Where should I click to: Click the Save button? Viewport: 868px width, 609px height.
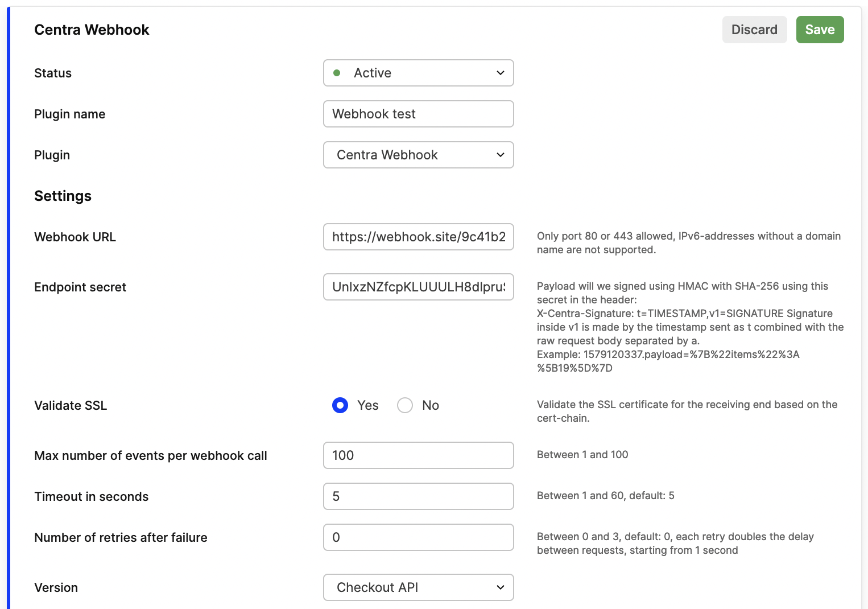(x=820, y=29)
